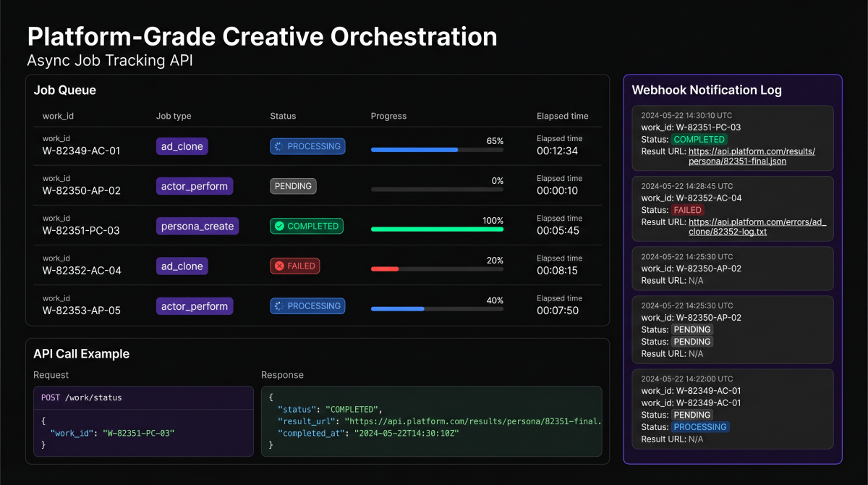Click the spinner icon on W-82349's PROCESSING badge

point(279,145)
